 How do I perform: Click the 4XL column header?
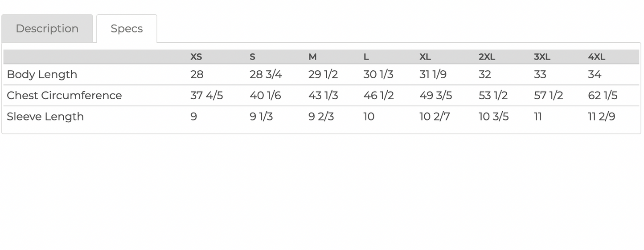596,57
